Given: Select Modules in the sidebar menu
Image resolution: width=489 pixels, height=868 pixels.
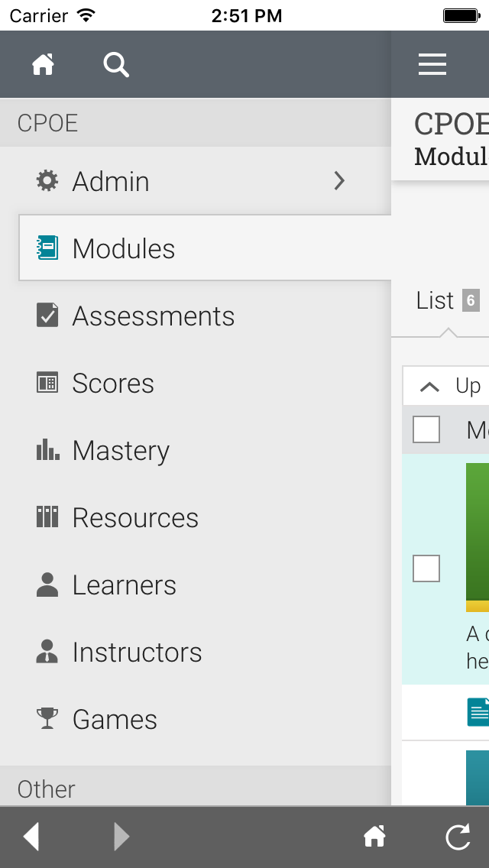Looking at the screenshot, I should (205, 248).
